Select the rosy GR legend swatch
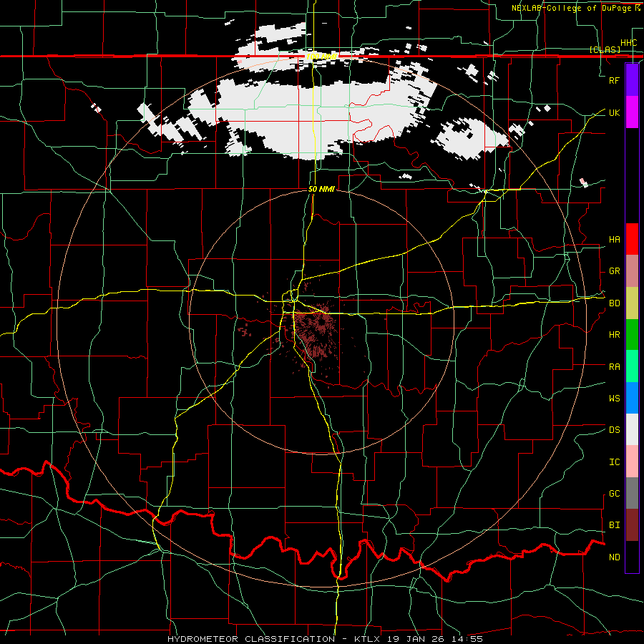644x644 pixels. (632, 271)
